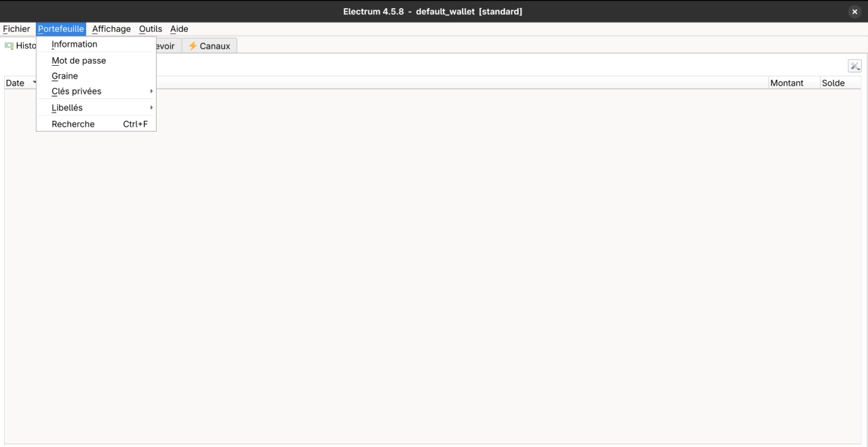Choose Recherche Ctrl+F menu entry

96,124
